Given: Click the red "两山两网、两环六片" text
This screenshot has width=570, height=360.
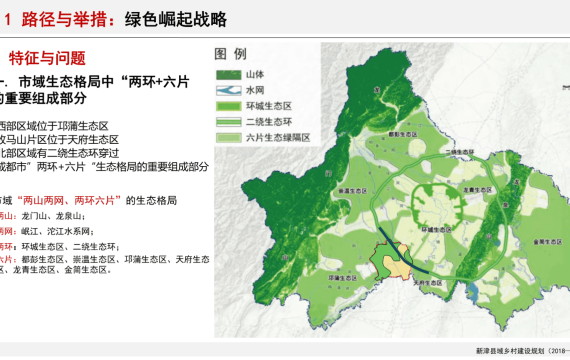Looking at the screenshot, I should coord(69,200).
